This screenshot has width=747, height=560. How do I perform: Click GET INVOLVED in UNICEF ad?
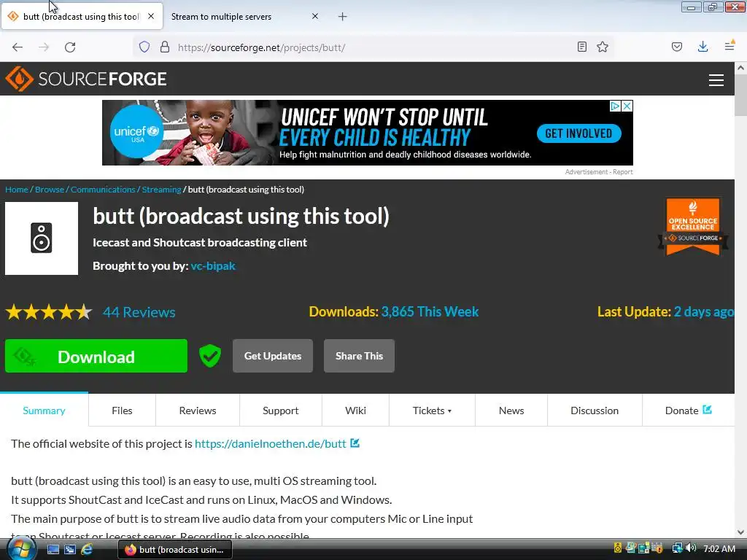pos(578,133)
